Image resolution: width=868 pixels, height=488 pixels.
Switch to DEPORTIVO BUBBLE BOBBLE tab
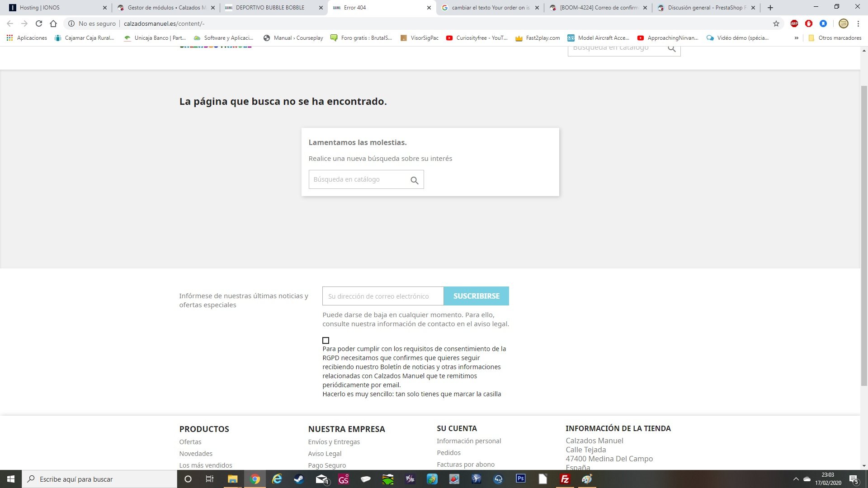coord(270,8)
